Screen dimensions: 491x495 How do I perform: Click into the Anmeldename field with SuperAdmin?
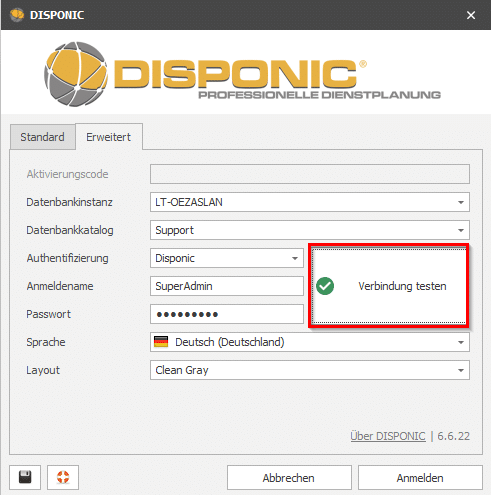(x=227, y=286)
